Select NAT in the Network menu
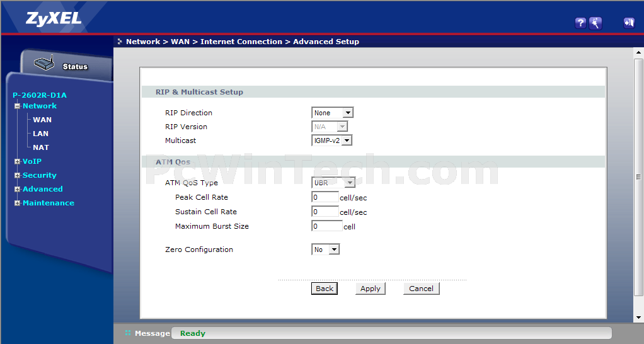The height and width of the screenshot is (344, 644). pyautogui.click(x=41, y=147)
